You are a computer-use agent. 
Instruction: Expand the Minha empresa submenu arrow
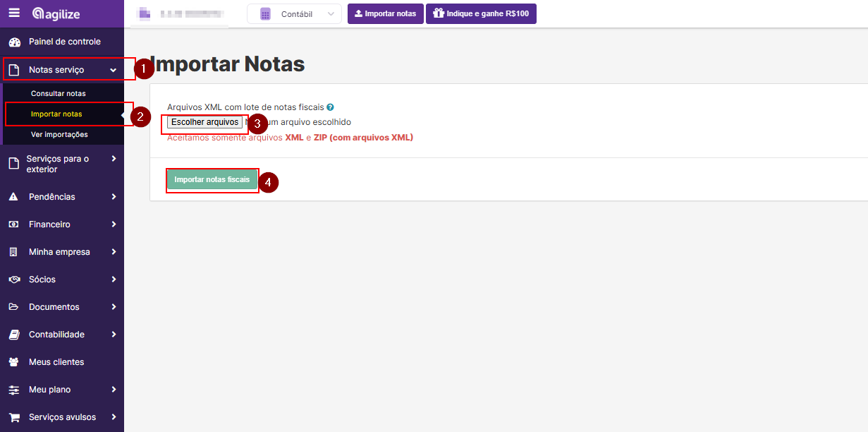(x=114, y=252)
